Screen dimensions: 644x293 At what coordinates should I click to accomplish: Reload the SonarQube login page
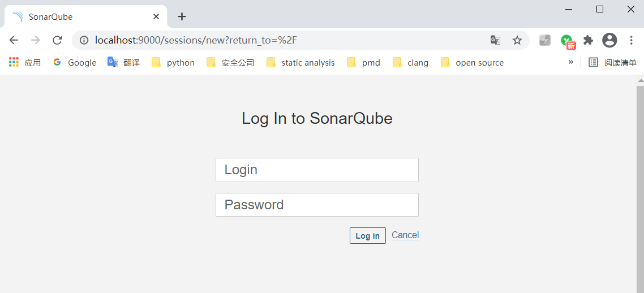coord(57,40)
